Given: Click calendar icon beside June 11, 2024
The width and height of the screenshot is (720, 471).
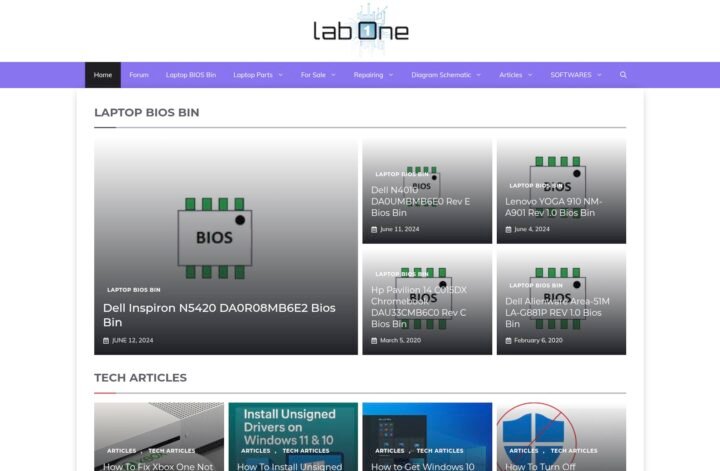Looking at the screenshot, I should click(x=374, y=230).
